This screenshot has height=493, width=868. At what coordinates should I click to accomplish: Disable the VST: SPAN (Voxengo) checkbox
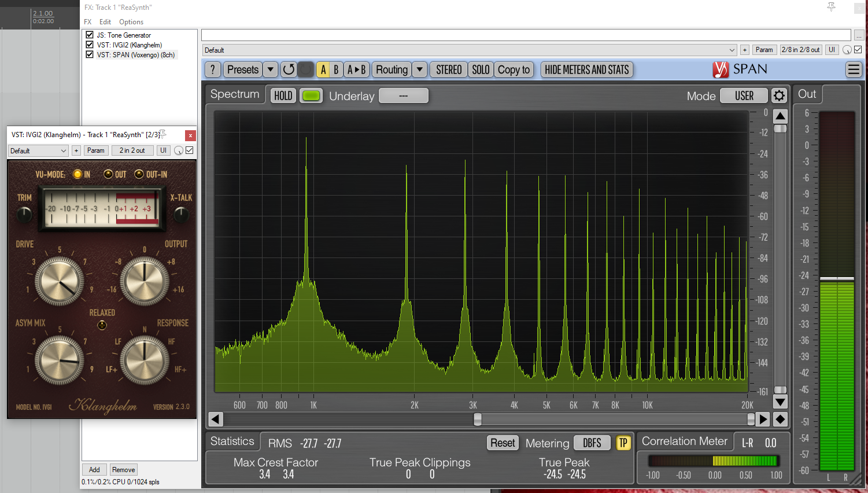coord(90,54)
